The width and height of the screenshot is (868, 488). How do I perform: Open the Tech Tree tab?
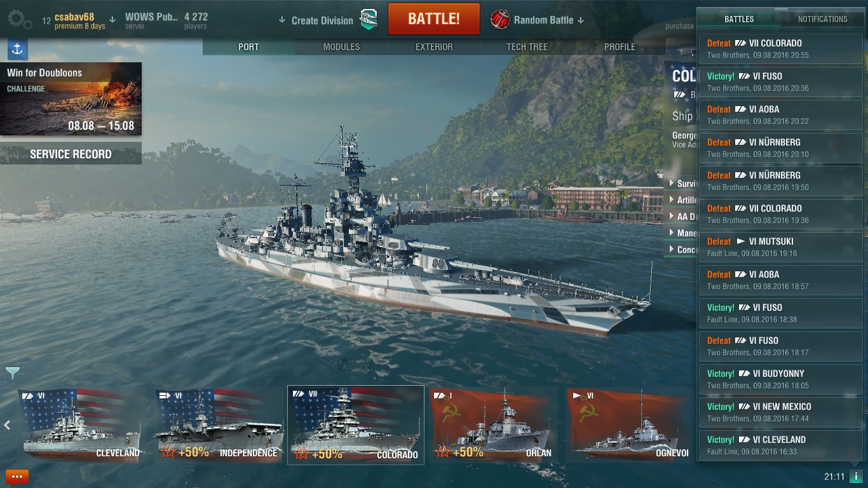coord(527,47)
